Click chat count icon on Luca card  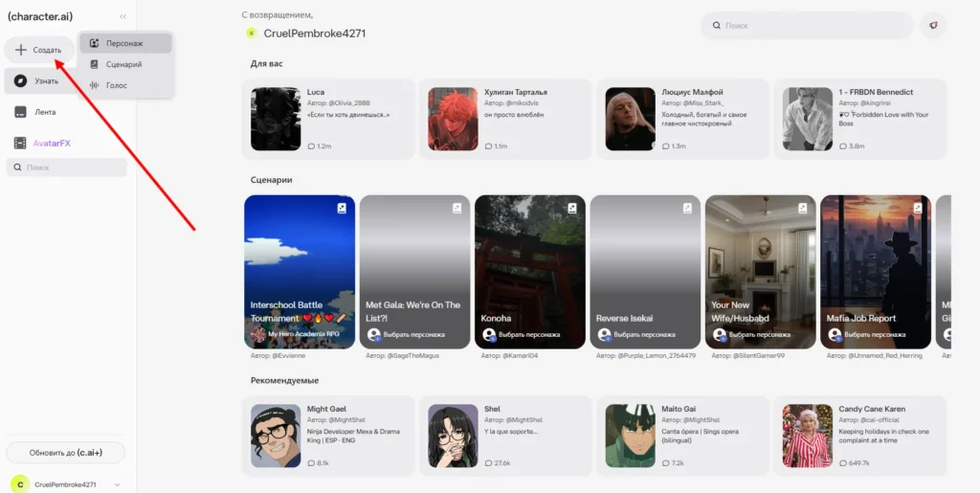(311, 146)
